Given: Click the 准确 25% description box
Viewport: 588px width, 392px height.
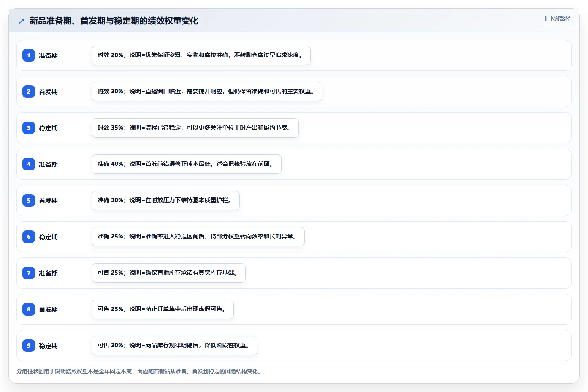Looking at the screenshot, I should click(198, 237).
